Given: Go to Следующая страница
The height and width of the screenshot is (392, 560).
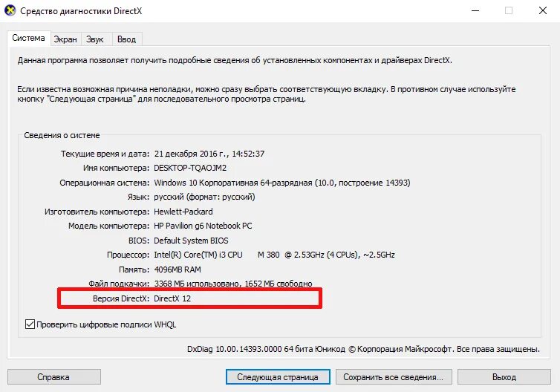Looking at the screenshot, I should 278,377.
